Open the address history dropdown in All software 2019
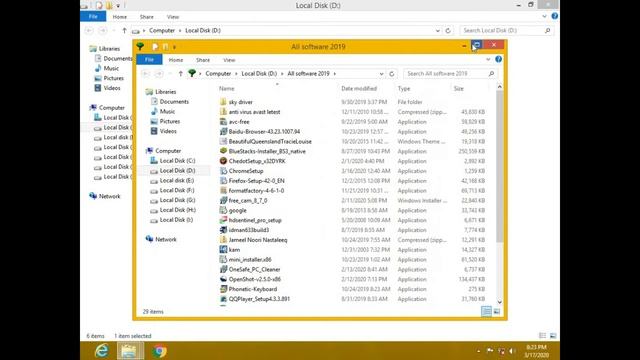 (x=381, y=74)
